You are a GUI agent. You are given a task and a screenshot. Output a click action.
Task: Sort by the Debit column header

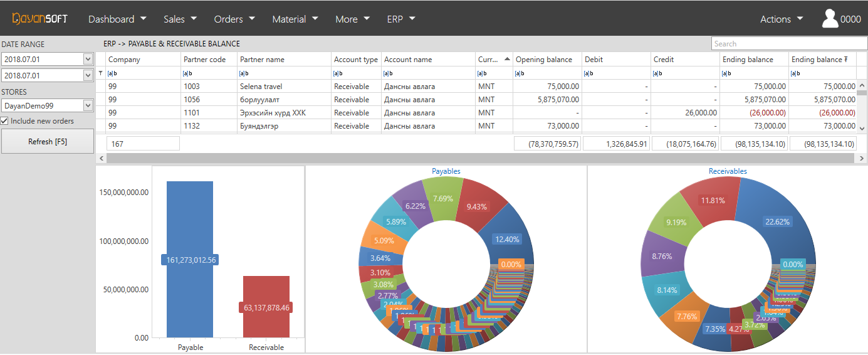(616, 60)
